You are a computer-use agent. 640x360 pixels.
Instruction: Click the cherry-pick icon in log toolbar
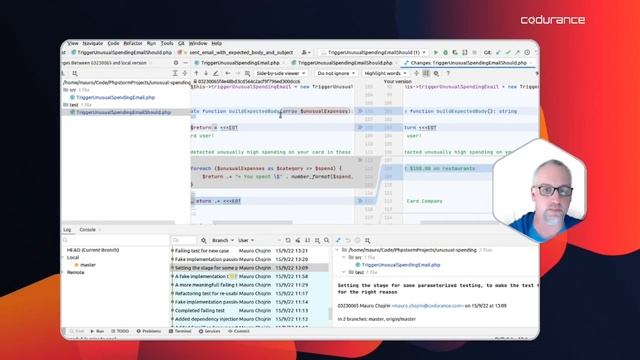tap(298, 240)
